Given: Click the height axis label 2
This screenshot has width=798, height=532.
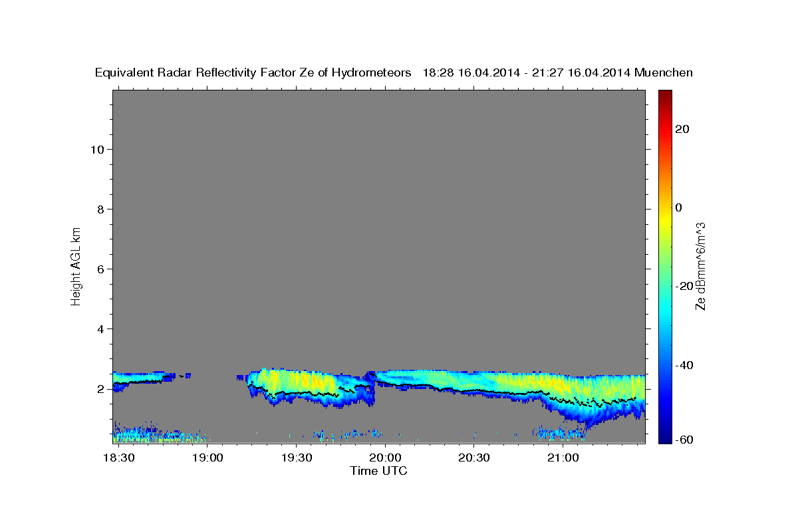Looking at the screenshot, I should tap(102, 388).
